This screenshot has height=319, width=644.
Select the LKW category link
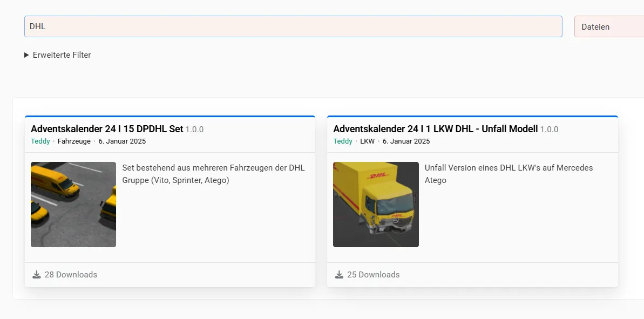[x=367, y=141]
